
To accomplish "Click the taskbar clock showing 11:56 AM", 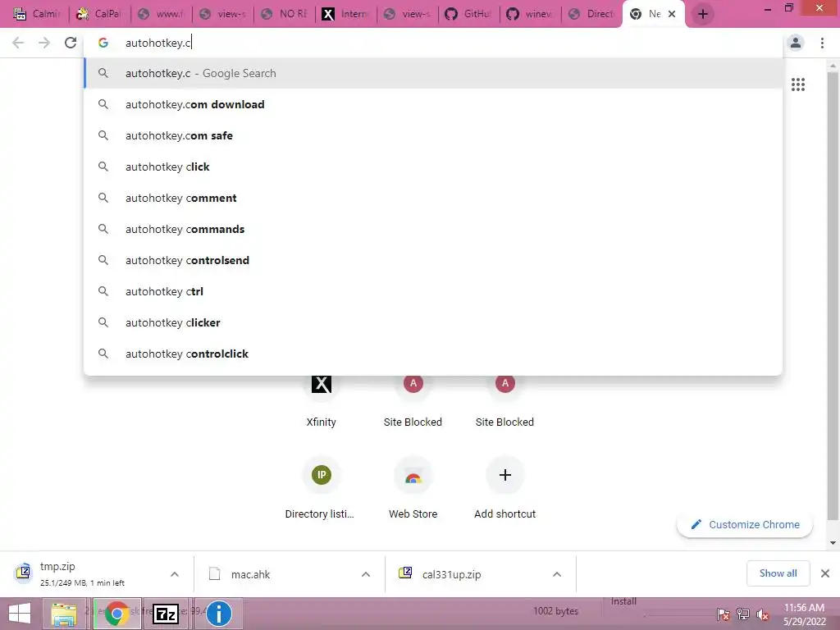I will [804, 614].
